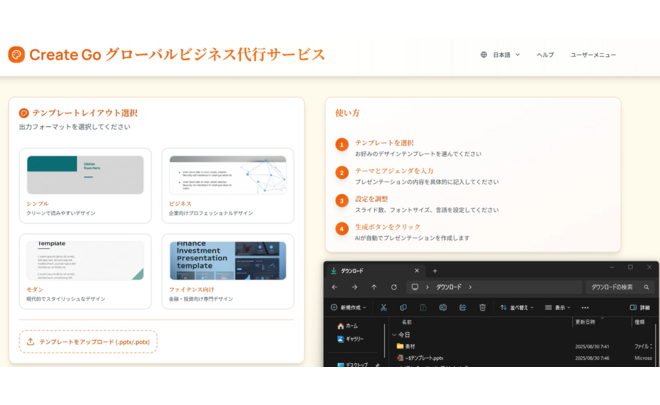This screenshot has height=405, width=660.
Task: Click the refresh icon in Explorer
Action: [394, 287]
